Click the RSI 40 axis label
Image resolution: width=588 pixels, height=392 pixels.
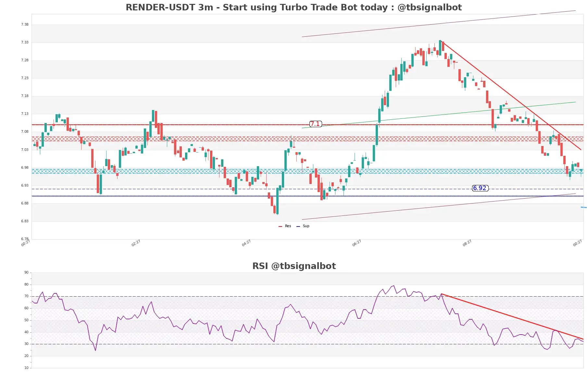pyautogui.click(x=26, y=332)
